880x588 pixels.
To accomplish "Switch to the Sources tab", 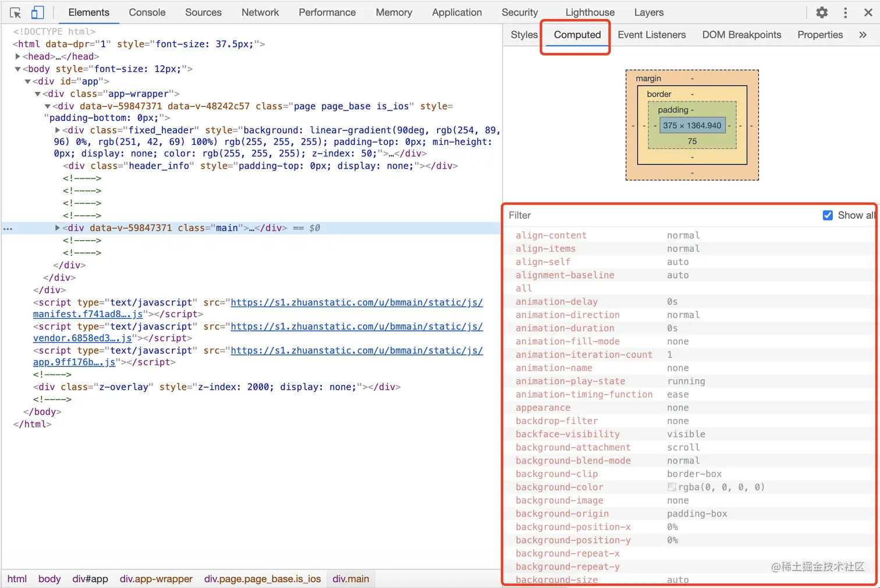I will pos(203,12).
